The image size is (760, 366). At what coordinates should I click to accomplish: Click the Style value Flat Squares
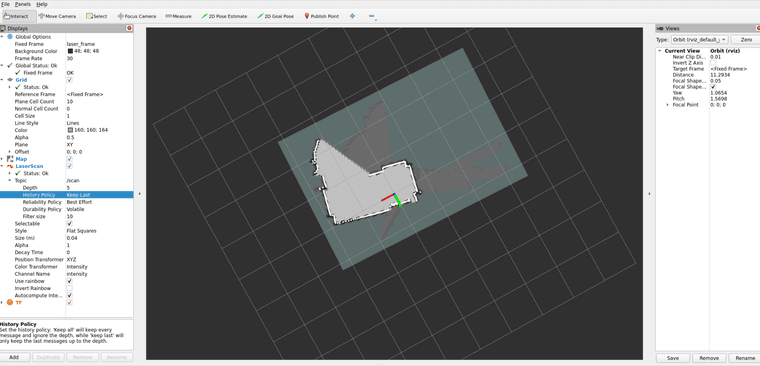81,231
